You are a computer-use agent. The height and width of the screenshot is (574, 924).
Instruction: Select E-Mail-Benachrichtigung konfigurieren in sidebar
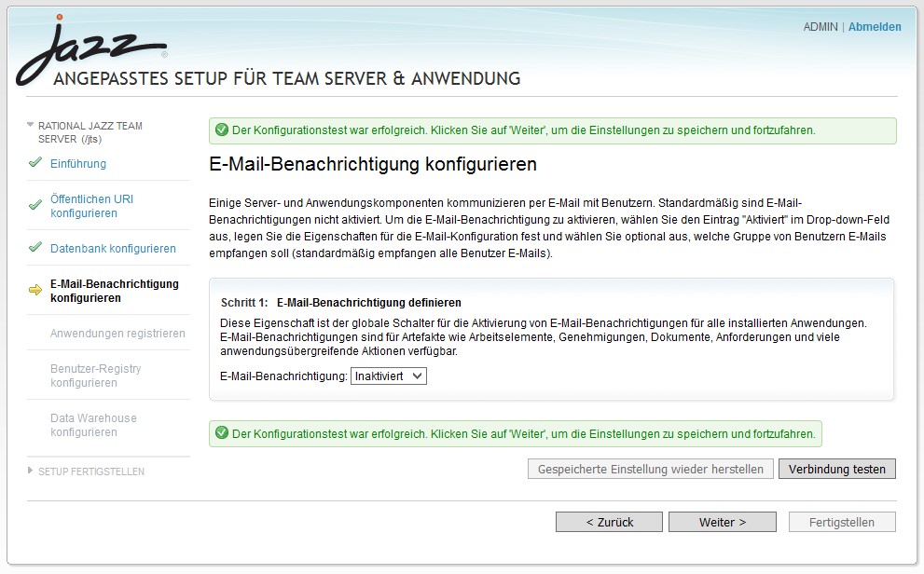[x=114, y=291]
